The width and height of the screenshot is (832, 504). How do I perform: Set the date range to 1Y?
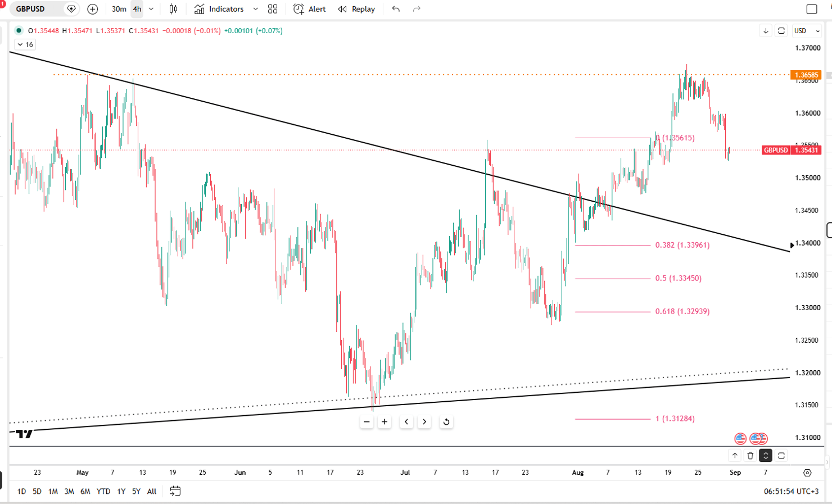tap(121, 491)
